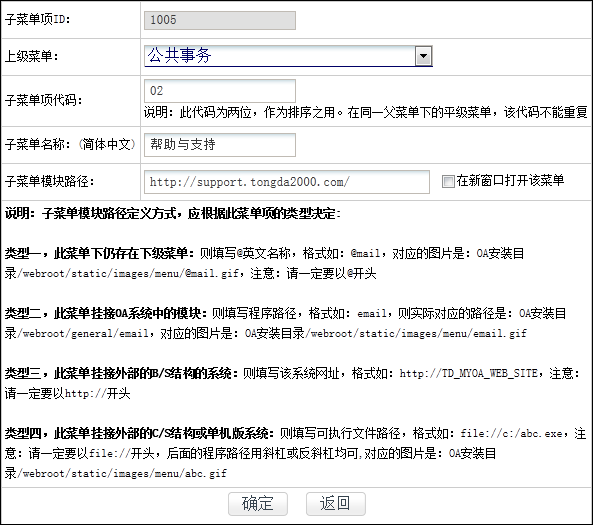Click the 子菜单模块路径: label

pyautogui.click(x=50, y=182)
